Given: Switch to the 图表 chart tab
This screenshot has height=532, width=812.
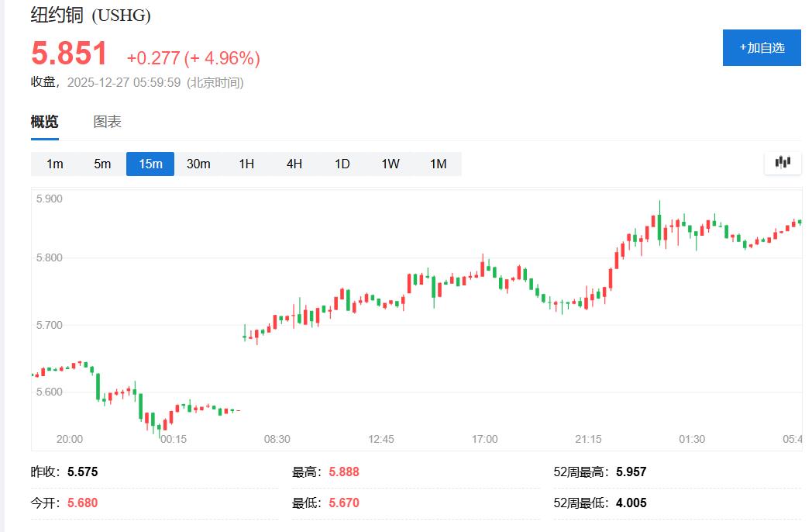Looking at the screenshot, I should tap(107, 122).
